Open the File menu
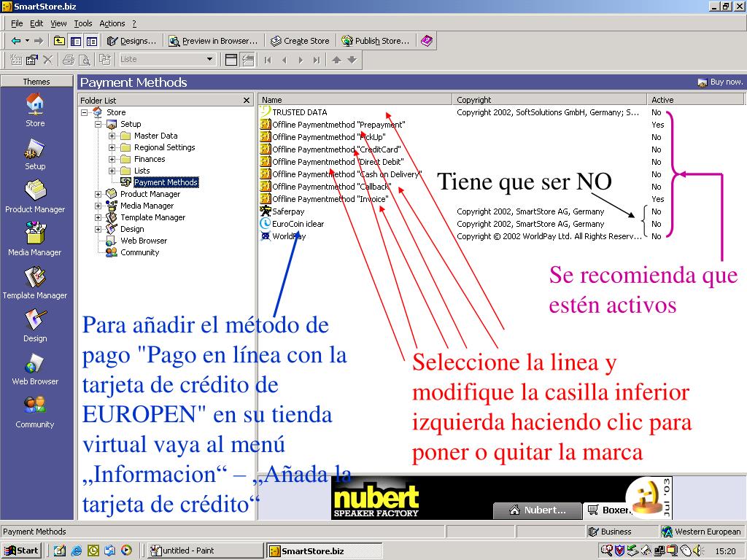This screenshot has height=560, width=747. [x=17, y=23]
